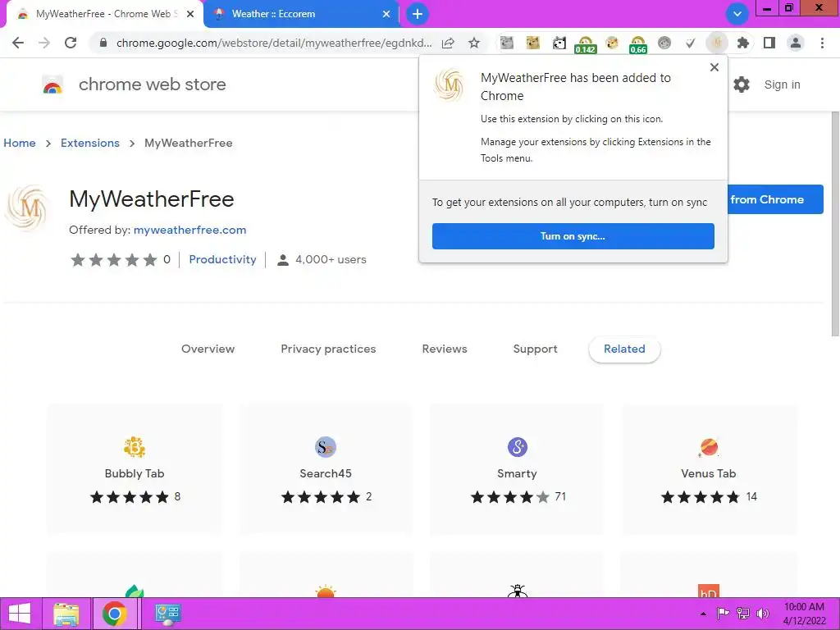
Task: Show hidden system tray icons
Action: pyautogui.click(x=703, y=614)
